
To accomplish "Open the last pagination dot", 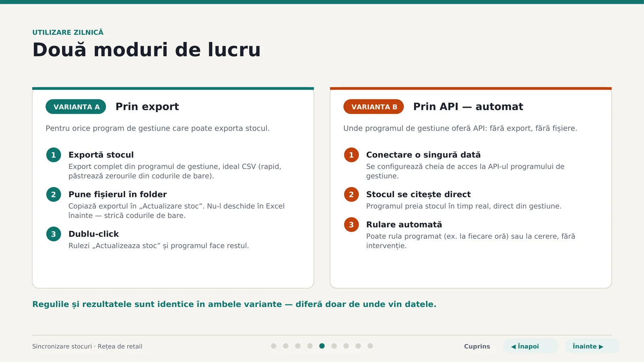I will 370,346.
